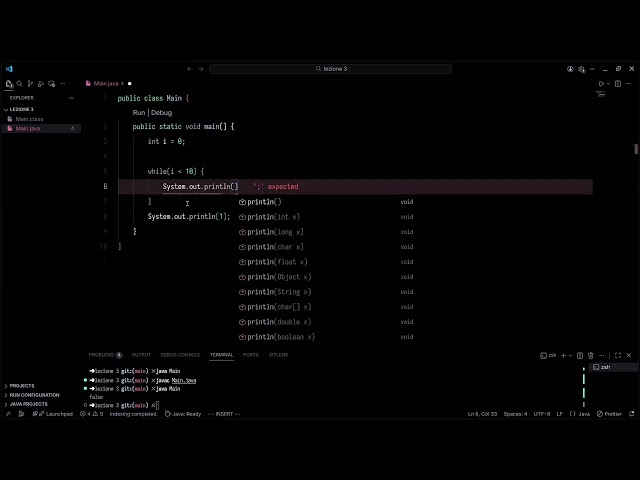
Task: Choose println(float x) suggestion
Action: click(x=327, y=262)
